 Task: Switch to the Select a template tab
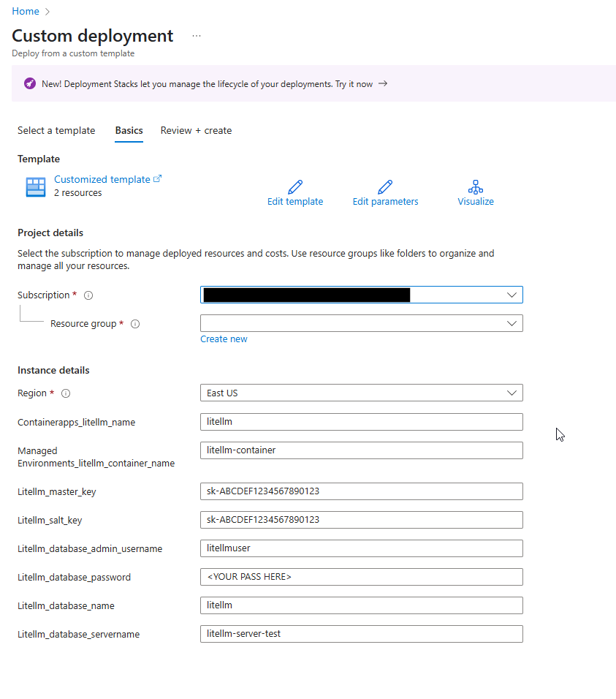[x=56, y=131]
